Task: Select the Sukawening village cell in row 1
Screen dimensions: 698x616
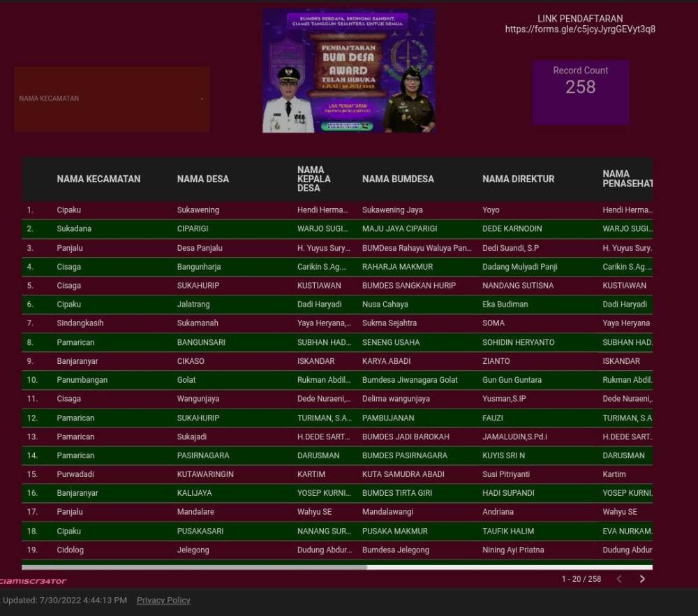Action: (x=198, y=210)
